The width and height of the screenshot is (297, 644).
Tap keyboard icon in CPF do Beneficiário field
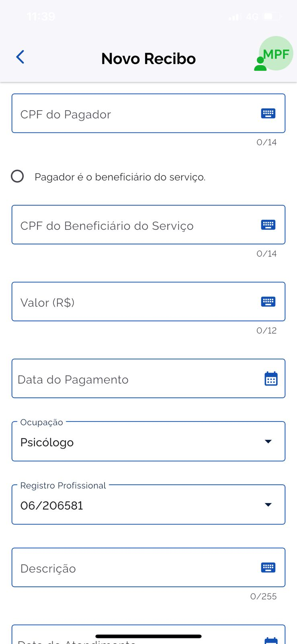tap(268, 225)
